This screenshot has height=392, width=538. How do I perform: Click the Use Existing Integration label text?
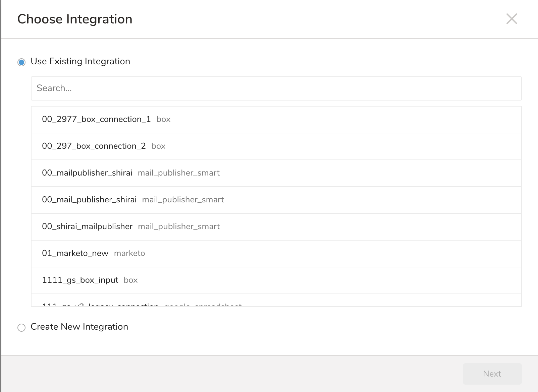coord(80,62)
